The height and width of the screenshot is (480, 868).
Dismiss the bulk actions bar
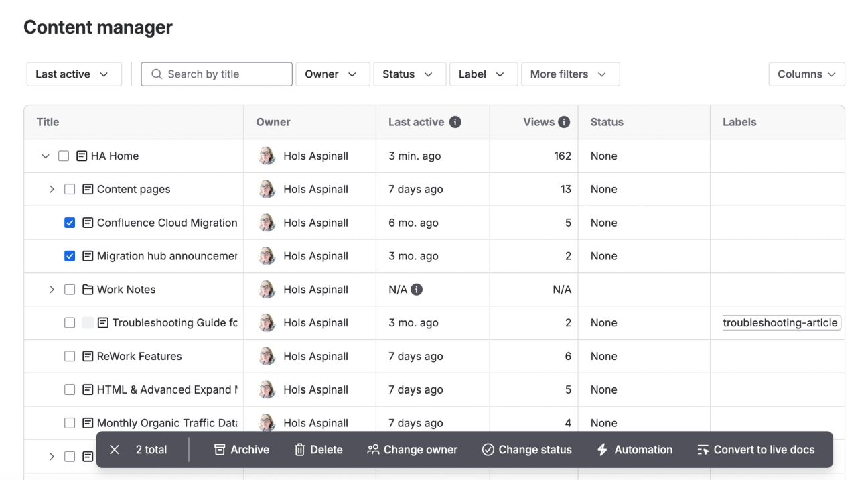pos(114,449)
